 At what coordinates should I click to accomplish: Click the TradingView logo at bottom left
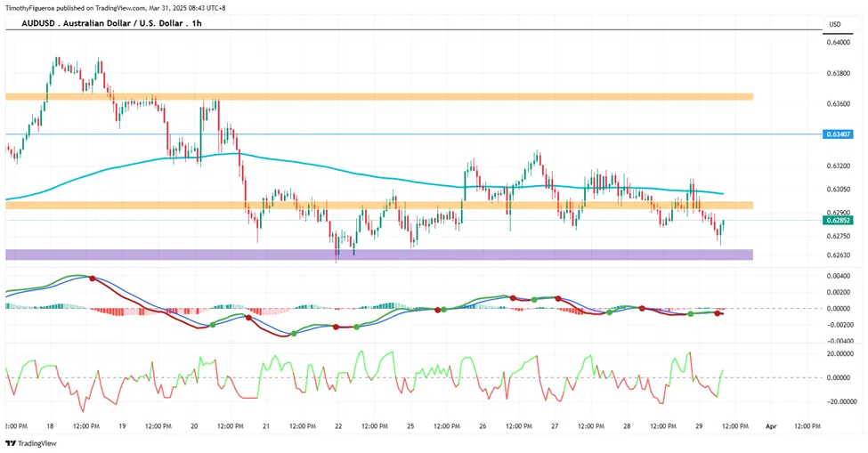(31, 443)
